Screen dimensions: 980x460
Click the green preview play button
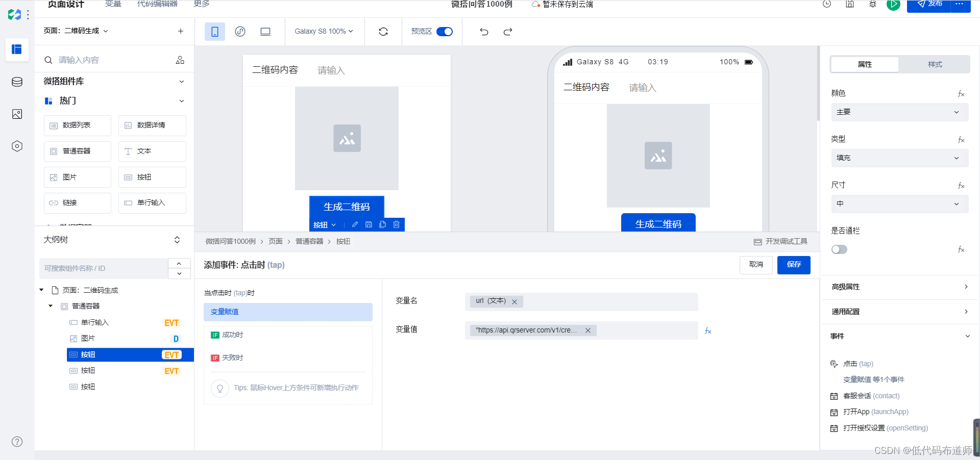[893, 5]
